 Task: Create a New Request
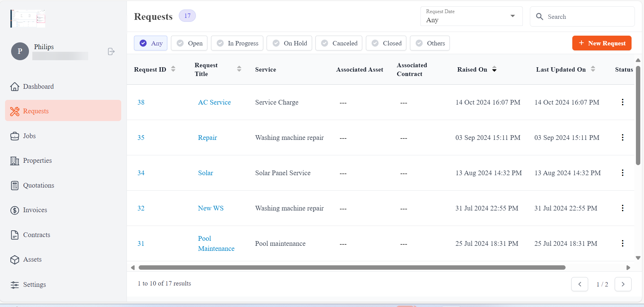click(x=602, y=43)
